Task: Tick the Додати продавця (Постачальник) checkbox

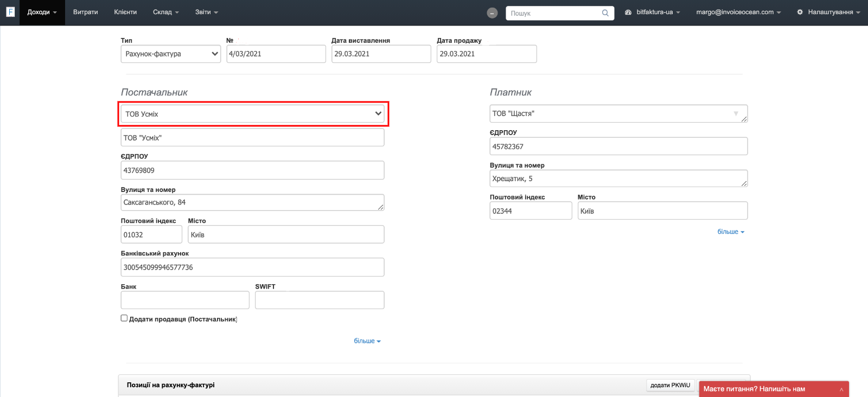Action: 124,318
